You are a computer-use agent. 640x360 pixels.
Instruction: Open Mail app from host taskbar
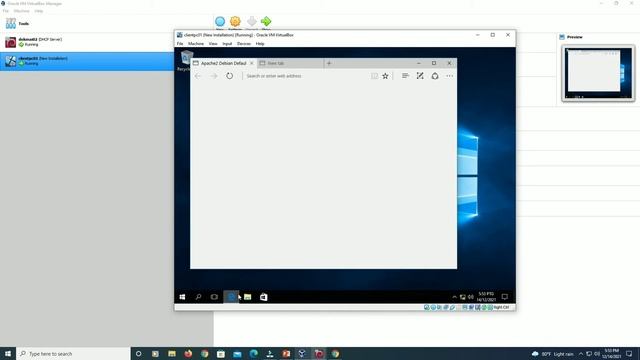point(237,353)
